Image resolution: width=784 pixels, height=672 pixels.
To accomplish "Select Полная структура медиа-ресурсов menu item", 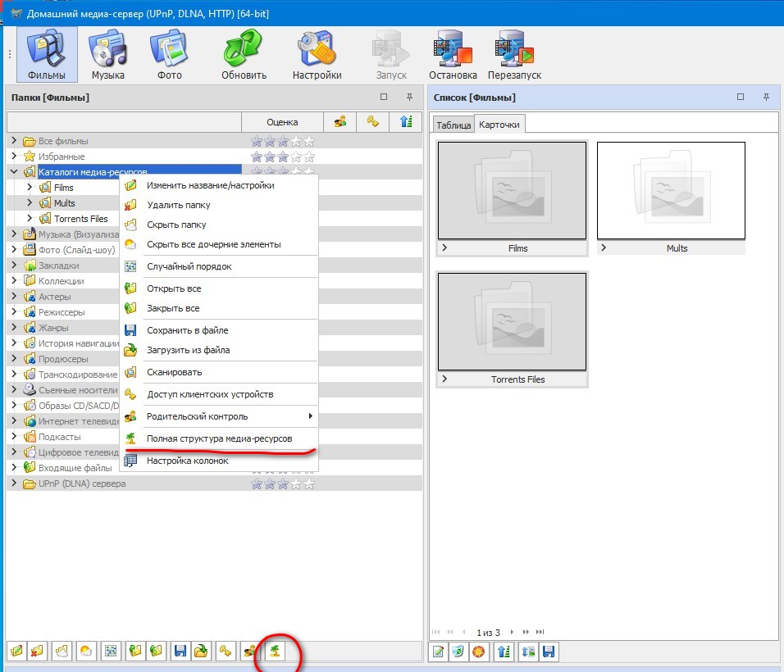I will tap(219, 438).
